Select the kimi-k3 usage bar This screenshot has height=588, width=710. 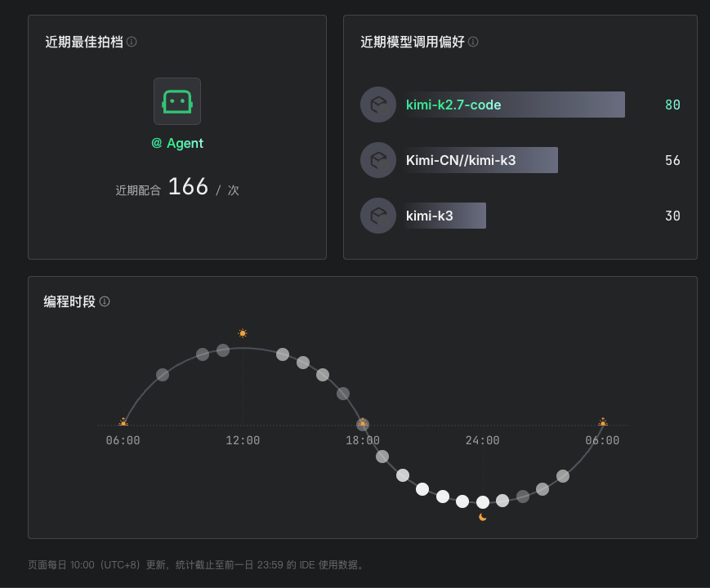pos(445,216)
